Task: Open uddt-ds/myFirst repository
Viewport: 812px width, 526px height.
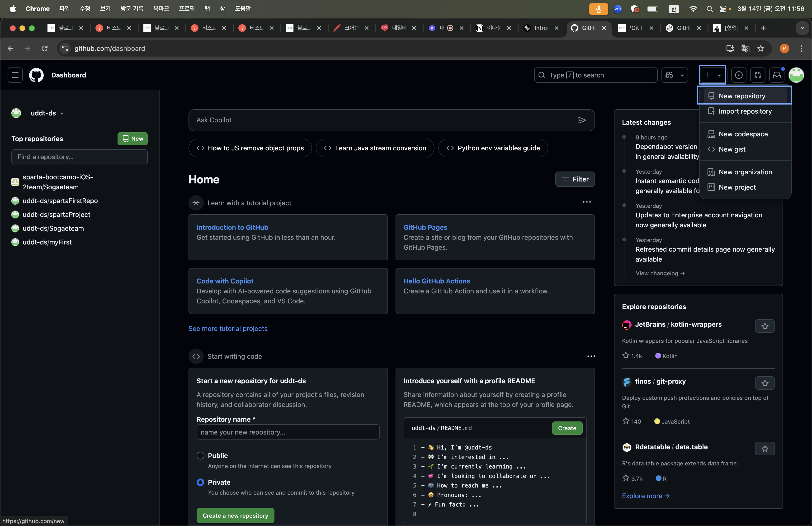Action: coord(47,242)
